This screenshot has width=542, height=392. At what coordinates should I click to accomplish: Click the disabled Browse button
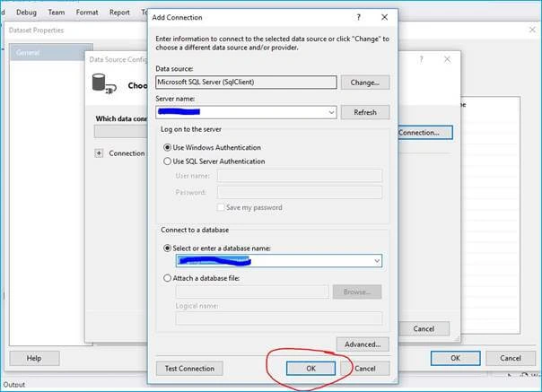tap(357, 292)
